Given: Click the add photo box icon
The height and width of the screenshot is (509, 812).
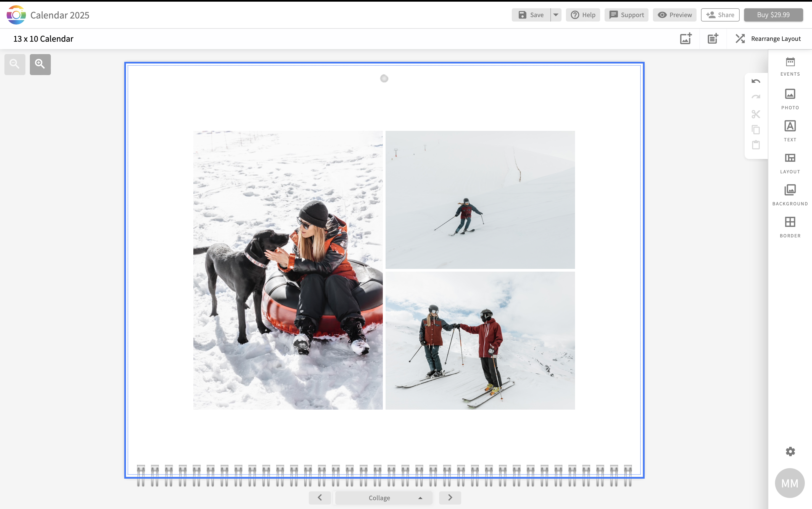Looking at the screenshot, I should 686,39.
